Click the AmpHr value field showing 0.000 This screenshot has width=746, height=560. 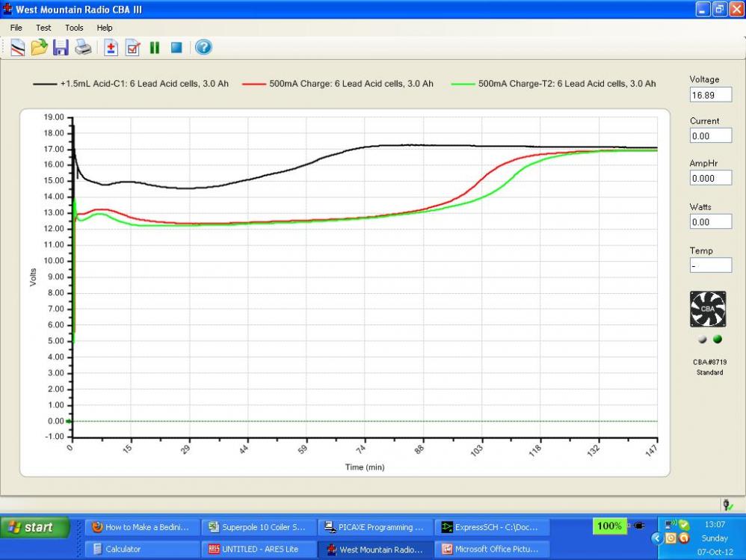(x=711, y=178)
